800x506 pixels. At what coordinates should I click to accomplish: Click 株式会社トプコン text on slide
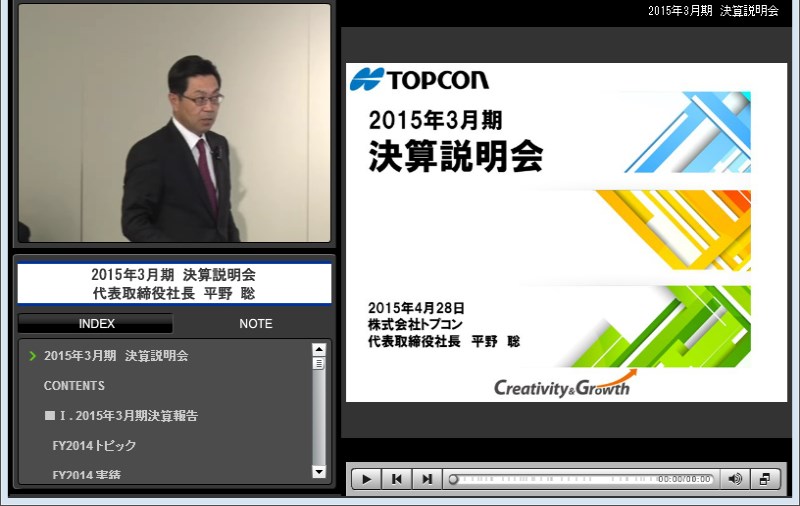point(415,324)
